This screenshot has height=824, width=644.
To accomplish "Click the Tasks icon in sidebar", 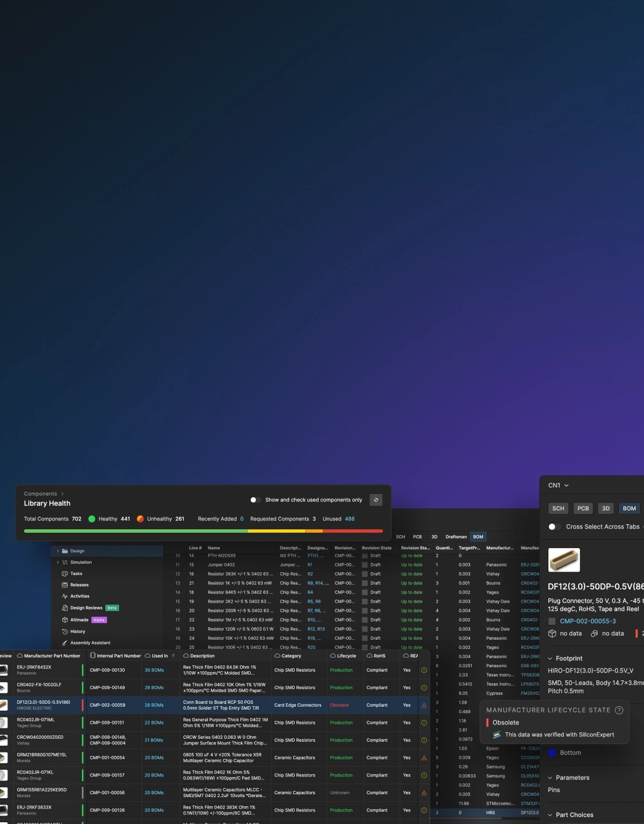I will [x=65, y=573].
